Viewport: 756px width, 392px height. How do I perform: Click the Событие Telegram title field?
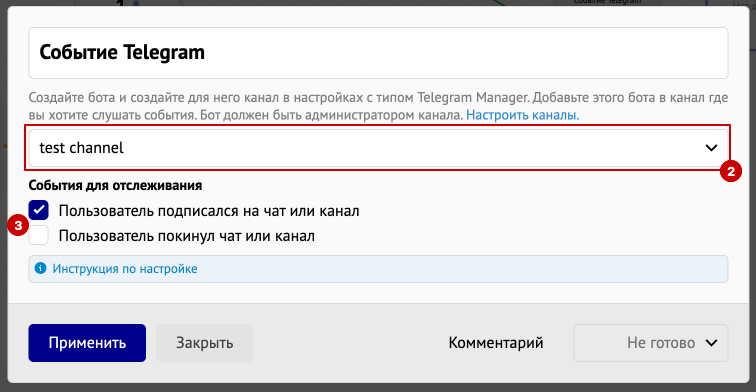378,53
